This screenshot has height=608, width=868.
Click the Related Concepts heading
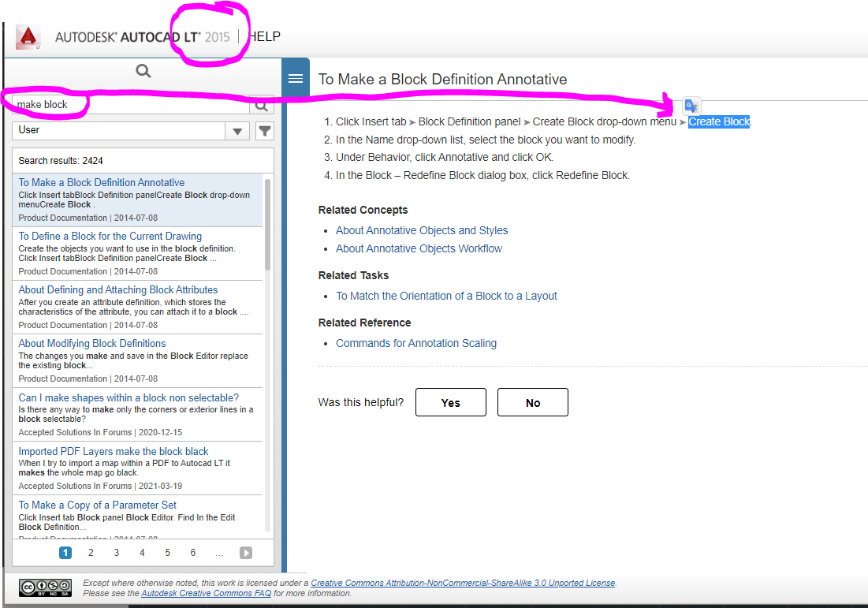pos(363,210)
